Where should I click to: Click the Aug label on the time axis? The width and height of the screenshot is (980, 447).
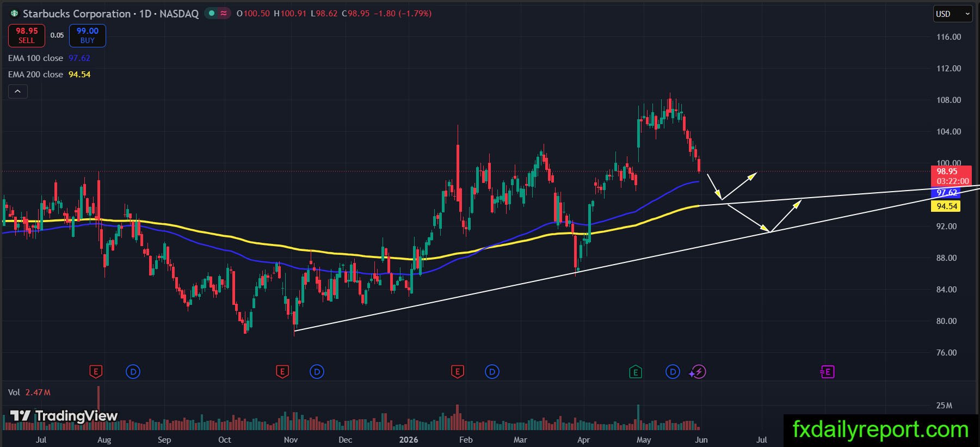click(104, 440)
